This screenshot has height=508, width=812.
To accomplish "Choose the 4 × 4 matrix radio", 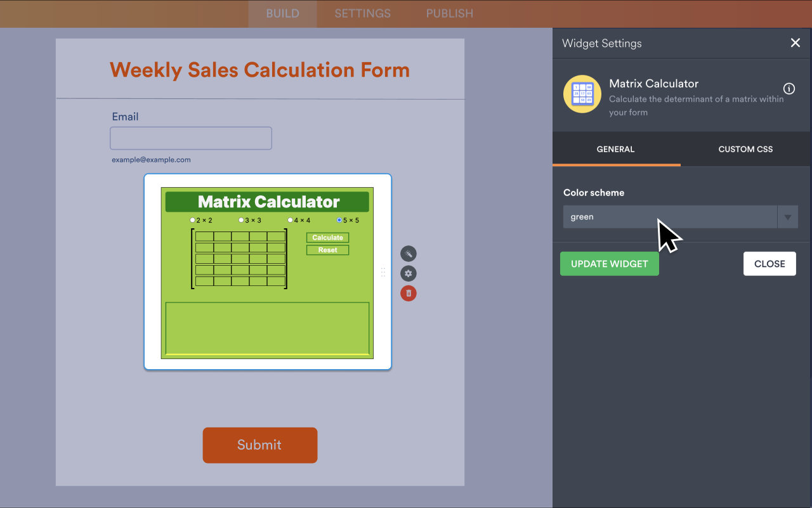I will pyautogui.click(x=291, y=220).
